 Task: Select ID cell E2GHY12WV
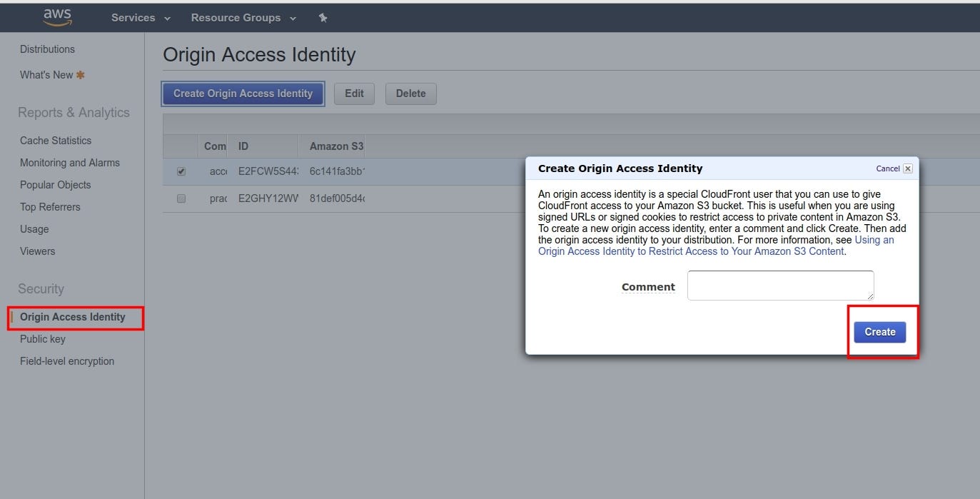268,198
